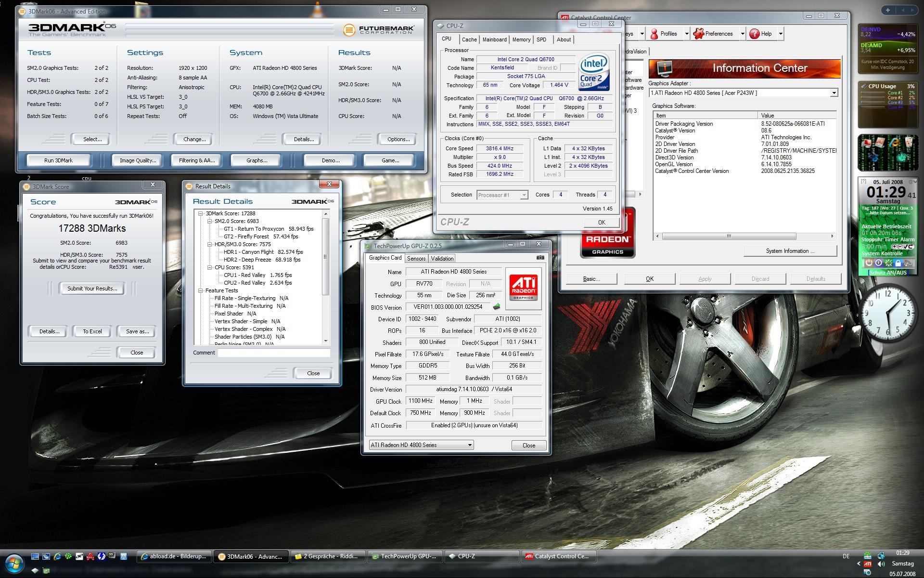Viewport: 924px width, 578px height.
Task: Open the Graphics Adapter dropdown in Catalyst
Action: pyautogui.click(x=834, y=93)
